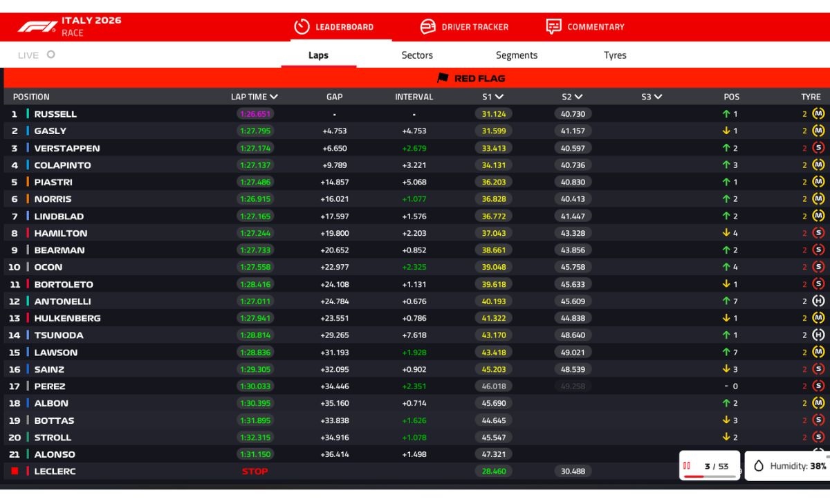Screen dimensions: 830x504
Task: Click Colapinto's S2 time 40.736
Action: click(573, 165)
